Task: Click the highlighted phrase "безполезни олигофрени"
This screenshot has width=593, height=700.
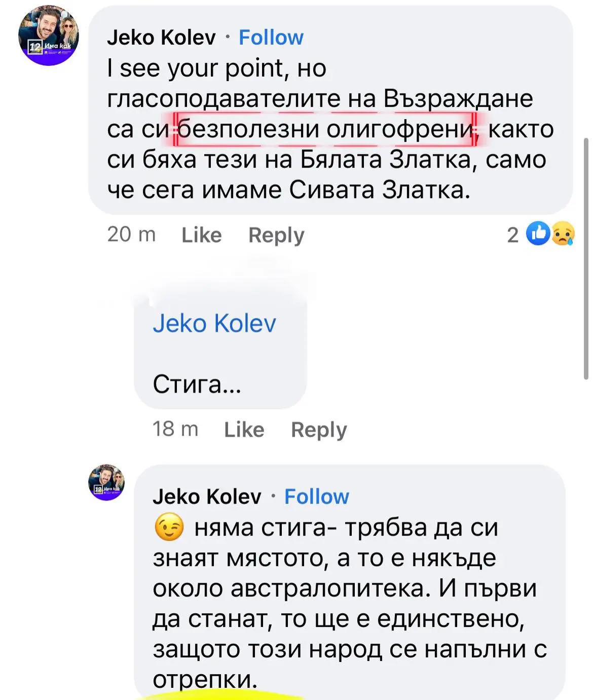Action: [x=325, y=129]
